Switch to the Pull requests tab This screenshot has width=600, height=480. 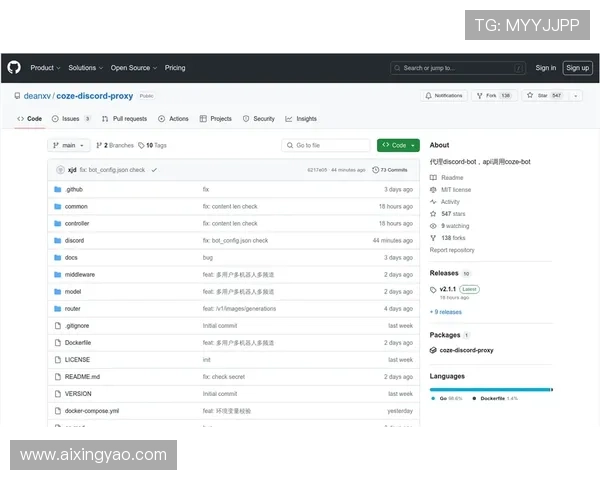point(124,118)
